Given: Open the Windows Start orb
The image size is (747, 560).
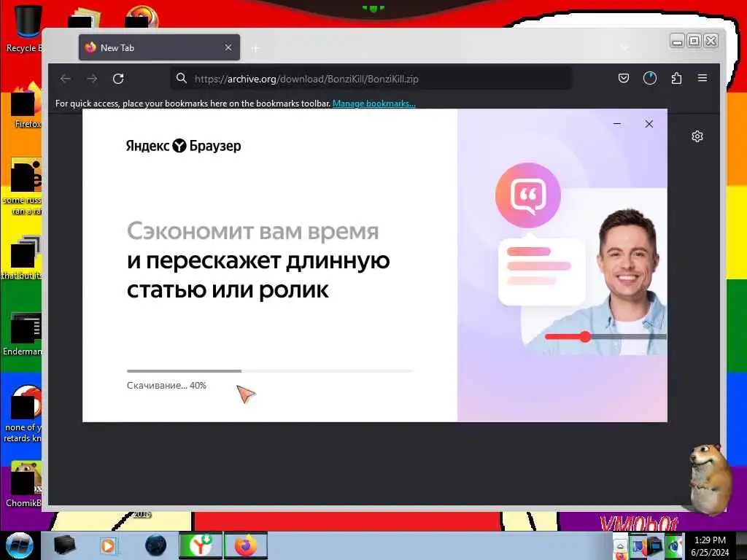Looking at the screenshot, I should (19, 545).
